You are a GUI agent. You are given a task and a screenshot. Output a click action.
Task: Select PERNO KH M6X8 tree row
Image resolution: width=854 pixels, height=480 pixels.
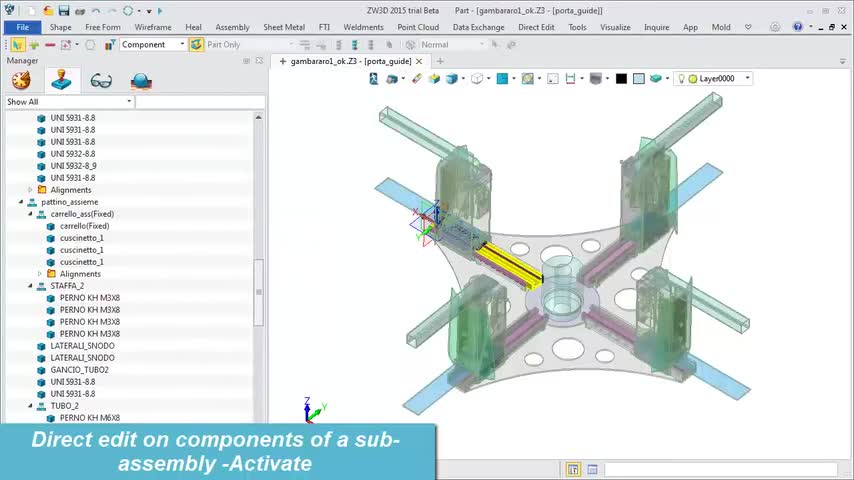pos(90,418)
